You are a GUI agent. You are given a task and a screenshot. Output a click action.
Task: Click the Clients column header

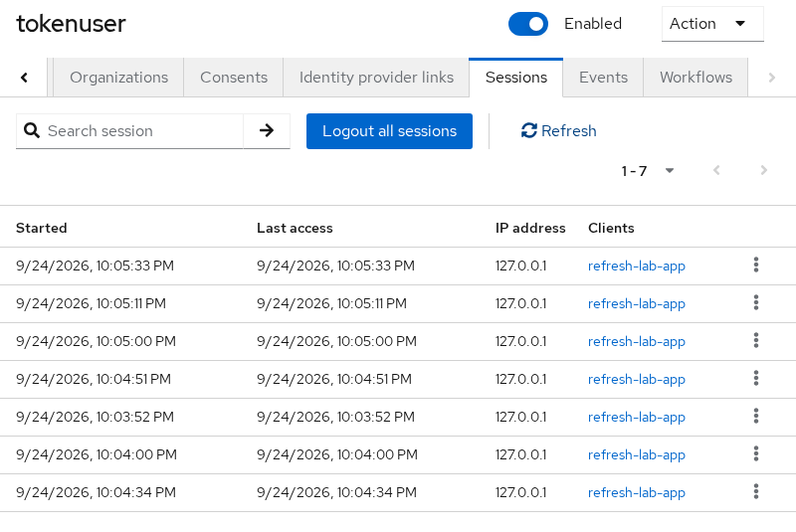pyautogui.click(x=611, y=229)
